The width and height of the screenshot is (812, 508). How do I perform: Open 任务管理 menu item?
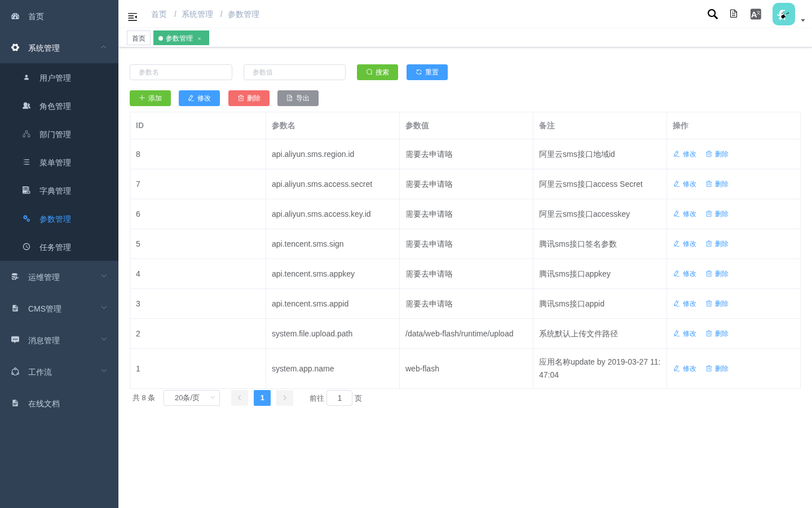tap(59, 247)
